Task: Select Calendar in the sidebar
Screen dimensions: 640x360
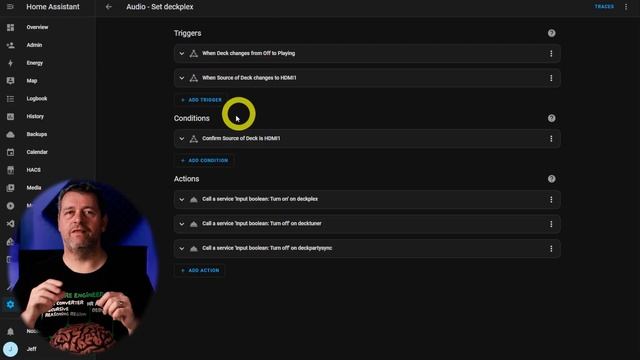Action: coord(37,152)
